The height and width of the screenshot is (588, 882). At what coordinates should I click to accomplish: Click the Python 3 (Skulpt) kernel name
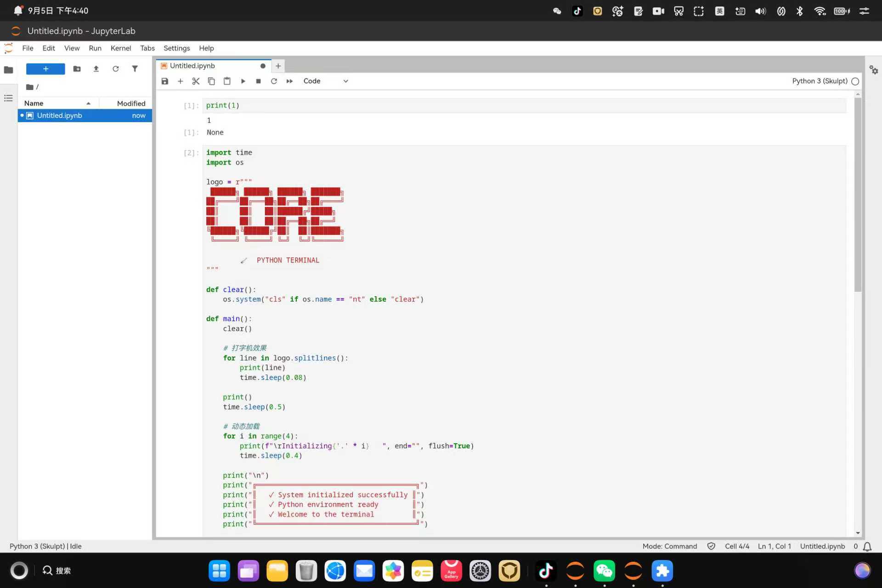click(820, 81)
